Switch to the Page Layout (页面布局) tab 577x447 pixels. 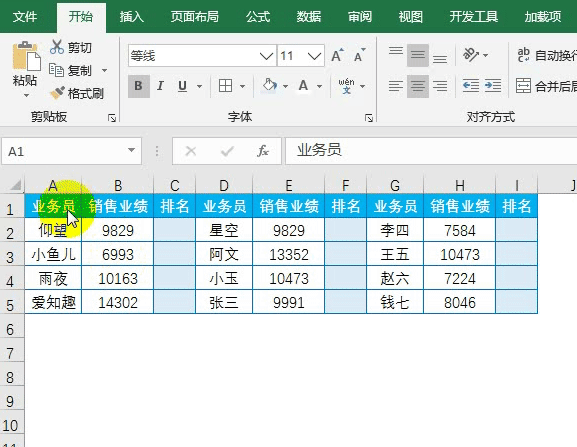pyautogui.click(x=195, y=17)
